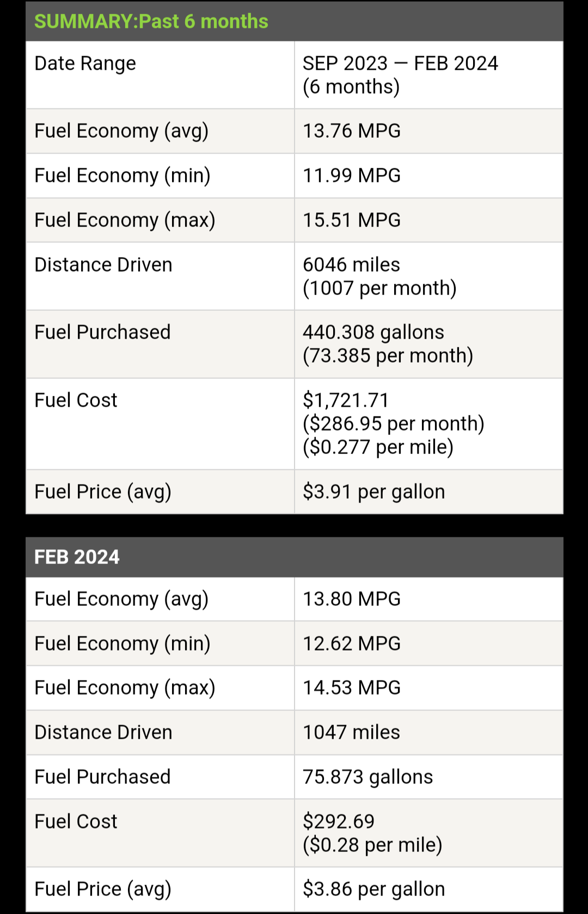Image resolution: width=588 pixels, height=914 pixels.
Task: Click the Date Range label
Action: [85, 64]
